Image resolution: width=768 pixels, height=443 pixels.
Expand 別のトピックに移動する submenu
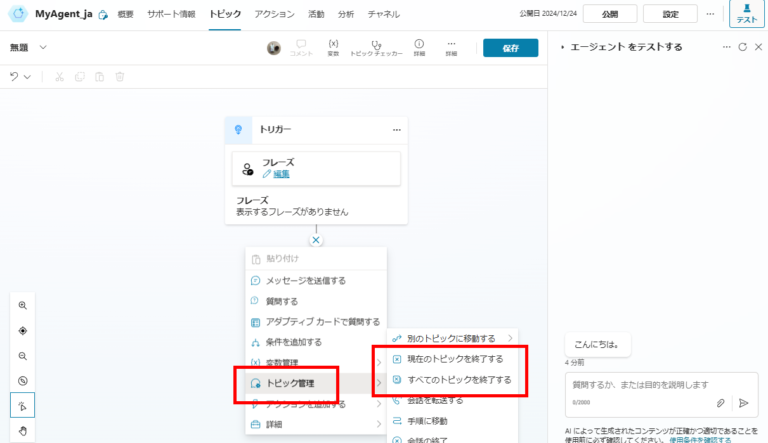coord(451,338)
